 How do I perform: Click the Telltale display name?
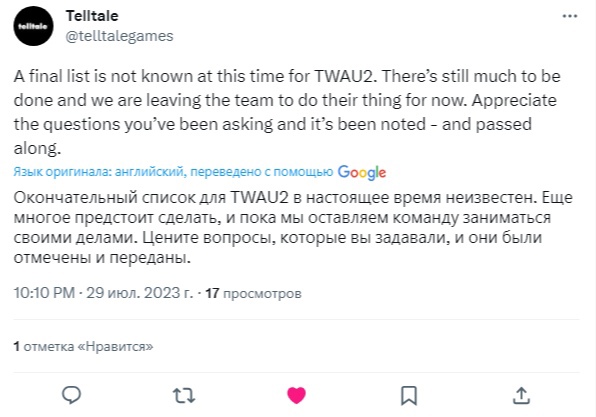click(x=92, y=16)
